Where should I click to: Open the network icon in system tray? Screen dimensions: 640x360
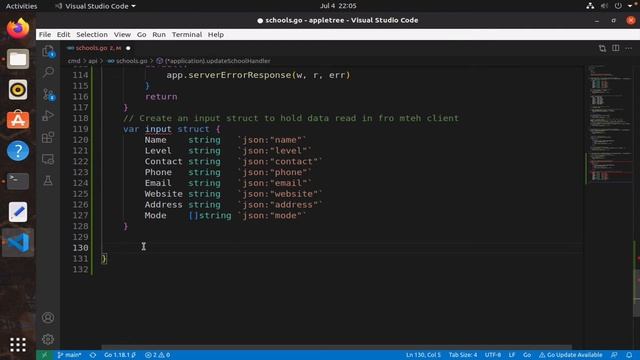click(590, 6)
